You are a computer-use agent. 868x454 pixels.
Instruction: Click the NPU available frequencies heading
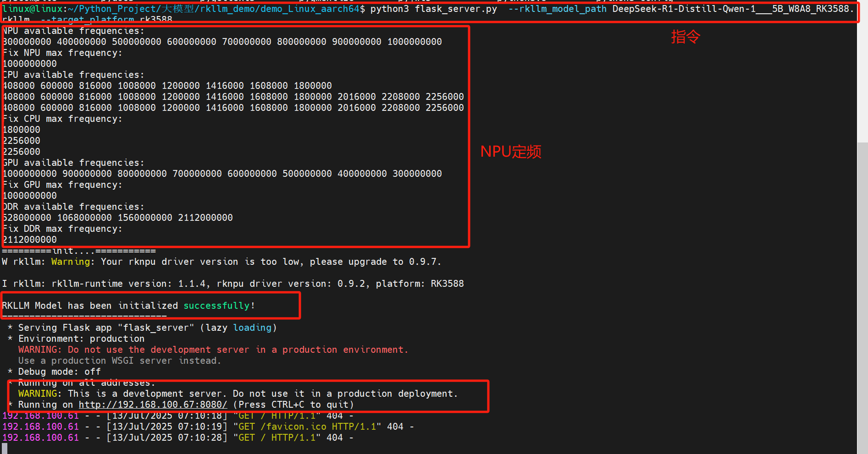click(x=72, y=30)
